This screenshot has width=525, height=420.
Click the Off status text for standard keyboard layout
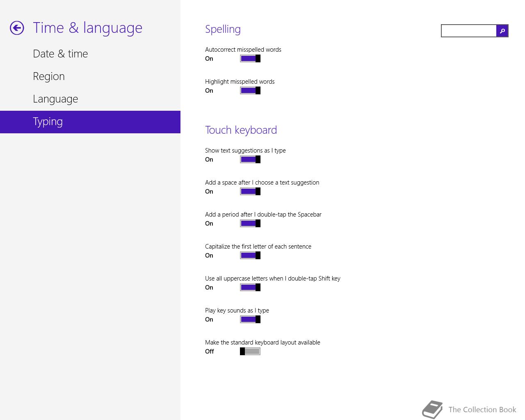[209, 352]
